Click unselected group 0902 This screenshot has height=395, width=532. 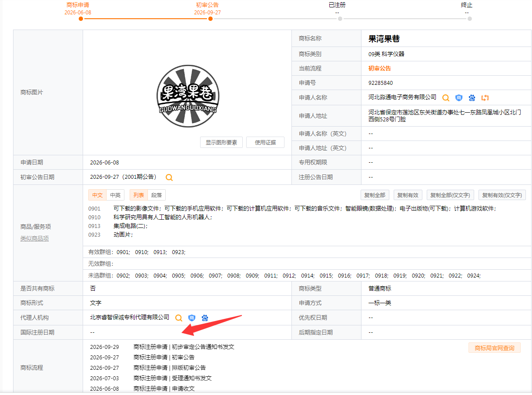coord(124,276)
